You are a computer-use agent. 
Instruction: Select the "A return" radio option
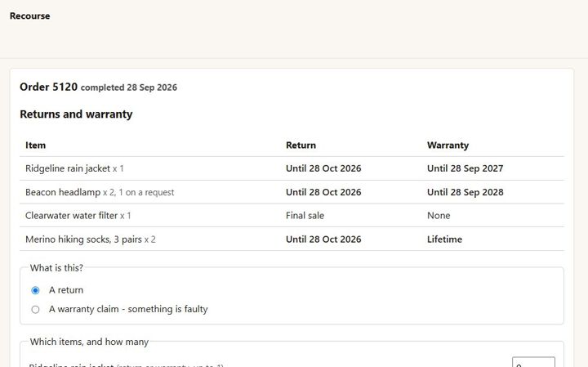pyautogui.click(x=35, y=290)
